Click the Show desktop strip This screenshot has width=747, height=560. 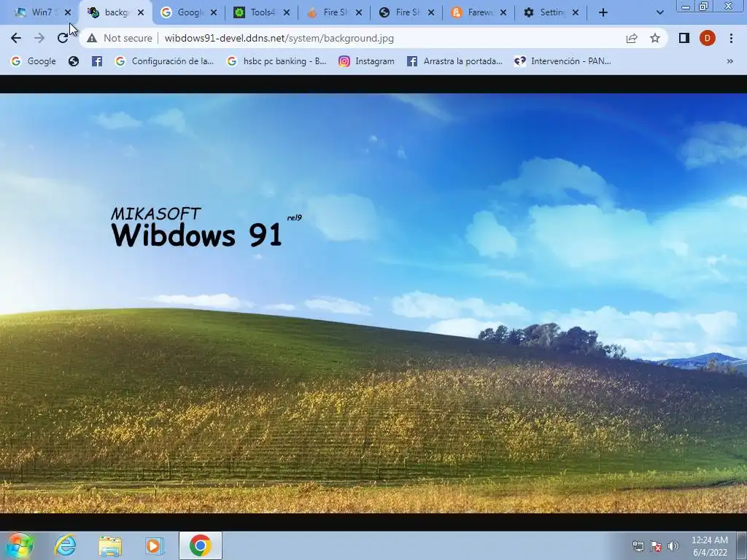point(741,545)
